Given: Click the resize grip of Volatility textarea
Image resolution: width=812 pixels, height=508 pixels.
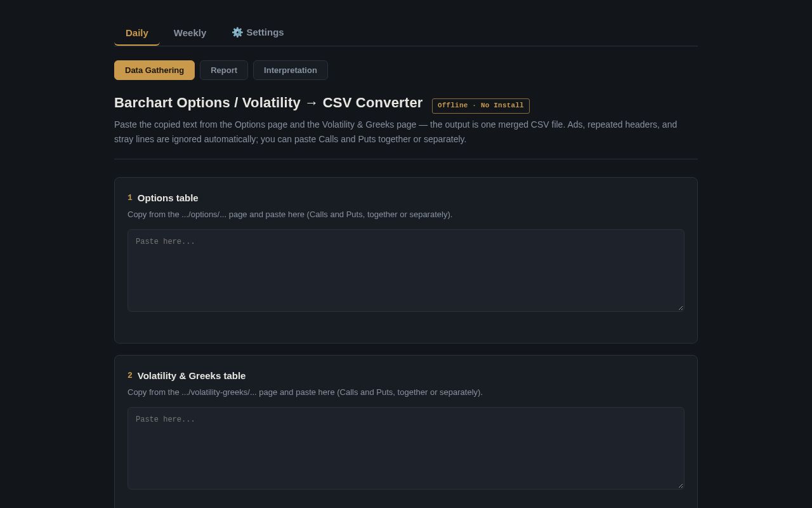Looking at the screenshot, I should point(680,485).
